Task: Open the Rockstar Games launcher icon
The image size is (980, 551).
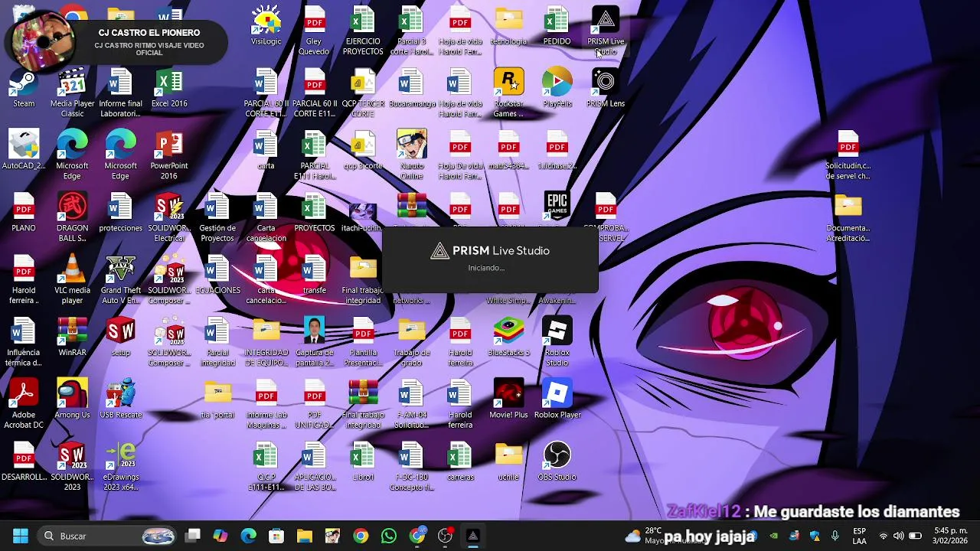Action: coord(508,93)
